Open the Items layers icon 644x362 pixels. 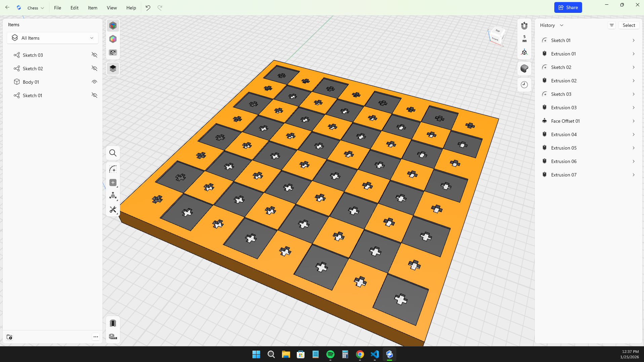[x=113, y=69]
